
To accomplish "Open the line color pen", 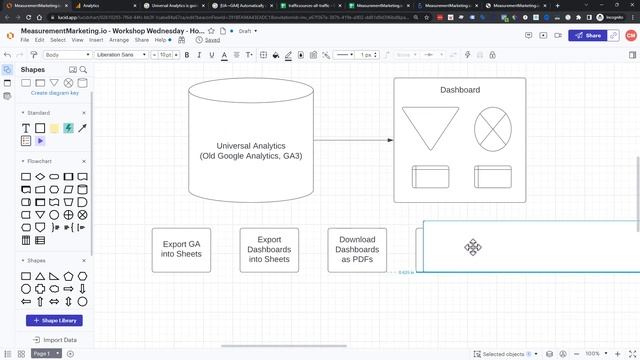I will click(288, 55).
